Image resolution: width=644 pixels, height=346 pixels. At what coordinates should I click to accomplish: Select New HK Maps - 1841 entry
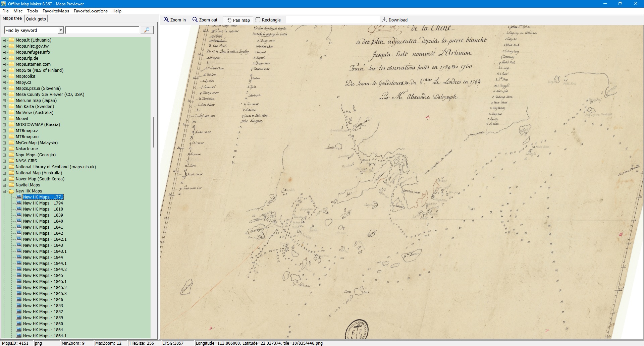click(43, 227)
